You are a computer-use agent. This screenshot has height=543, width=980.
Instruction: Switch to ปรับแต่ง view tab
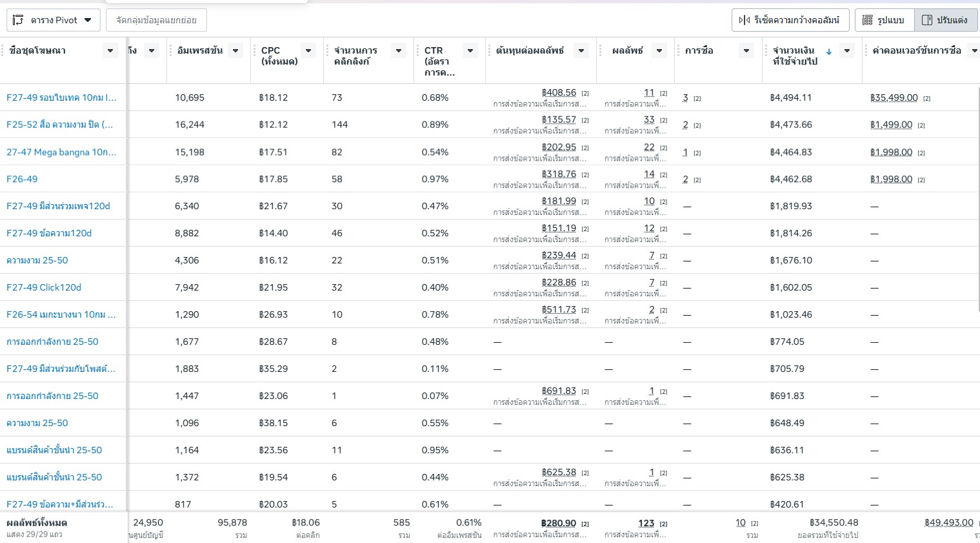pyautogui.click(x=945, y=20)
